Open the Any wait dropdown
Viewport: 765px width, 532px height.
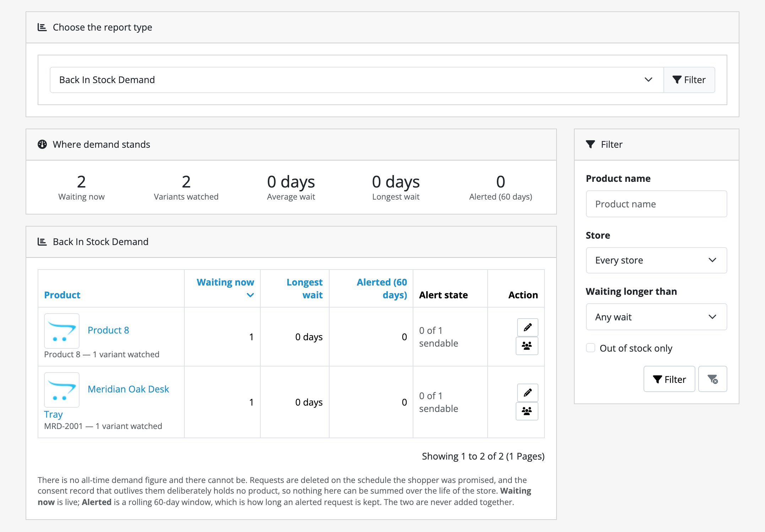(656, 317)
